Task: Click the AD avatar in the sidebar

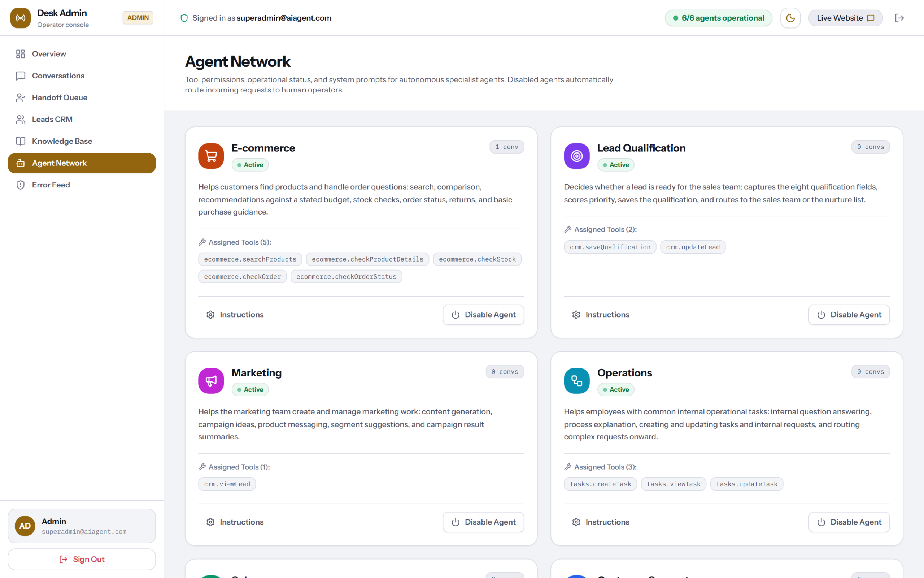Action: (x=25, y=526)
